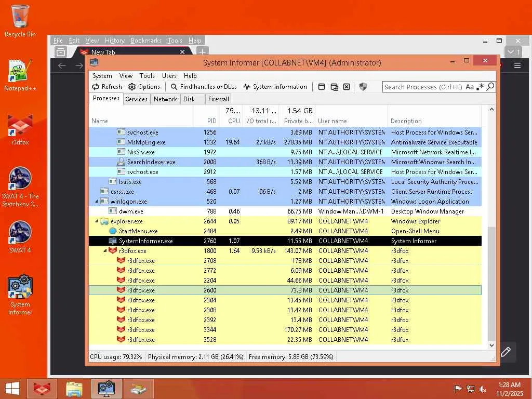Screen dimensions: 532x399
Task: Open new tab with plus button
Action: (x=202, y=52)
